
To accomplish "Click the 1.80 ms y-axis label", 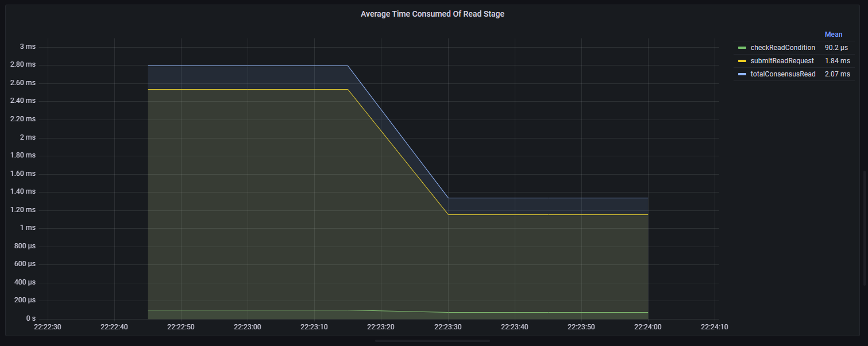I will [x=23, y=155].
